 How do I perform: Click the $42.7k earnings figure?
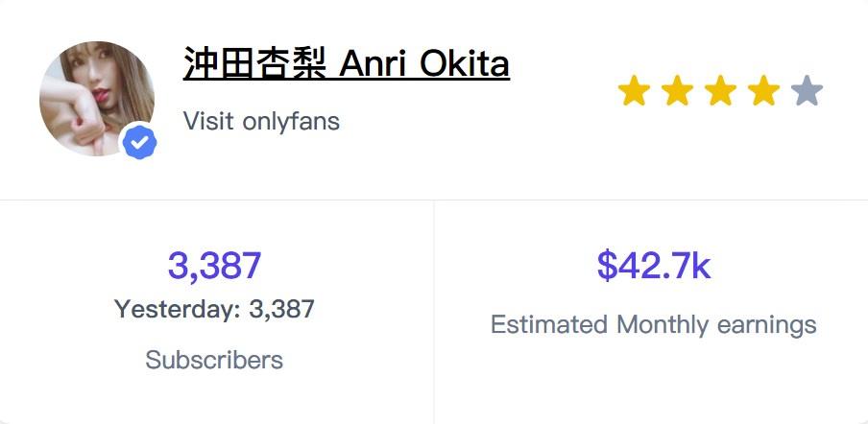654,266
